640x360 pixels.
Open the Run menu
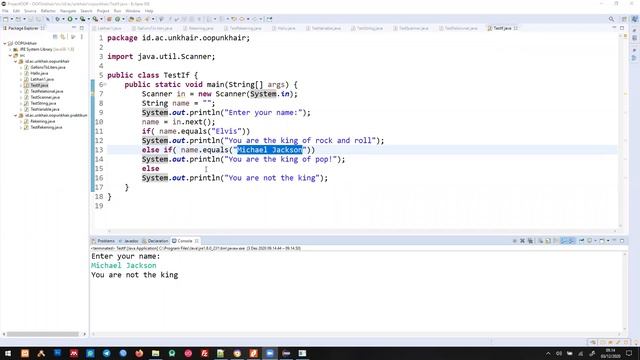pyautogui.click(x=117, y=11)
